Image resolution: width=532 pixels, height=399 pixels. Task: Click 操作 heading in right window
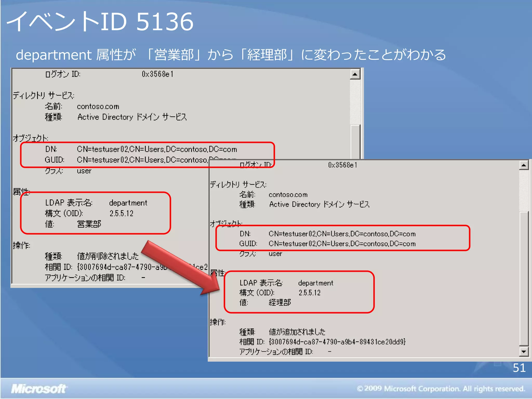click(x=218, y=322)
